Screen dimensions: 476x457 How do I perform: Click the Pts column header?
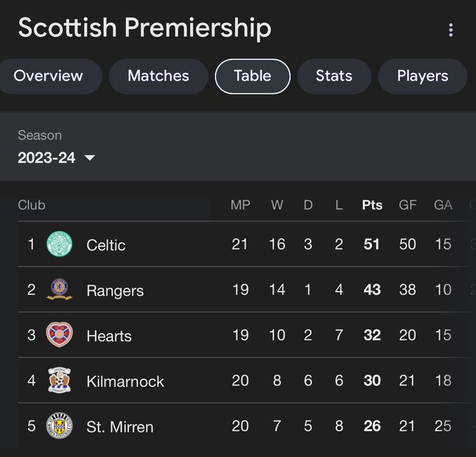pos(372,205)
